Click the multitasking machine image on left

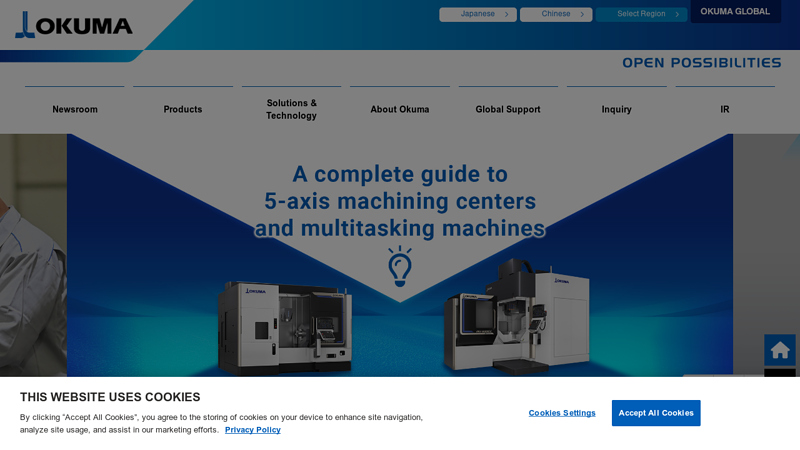click(285, 327)
